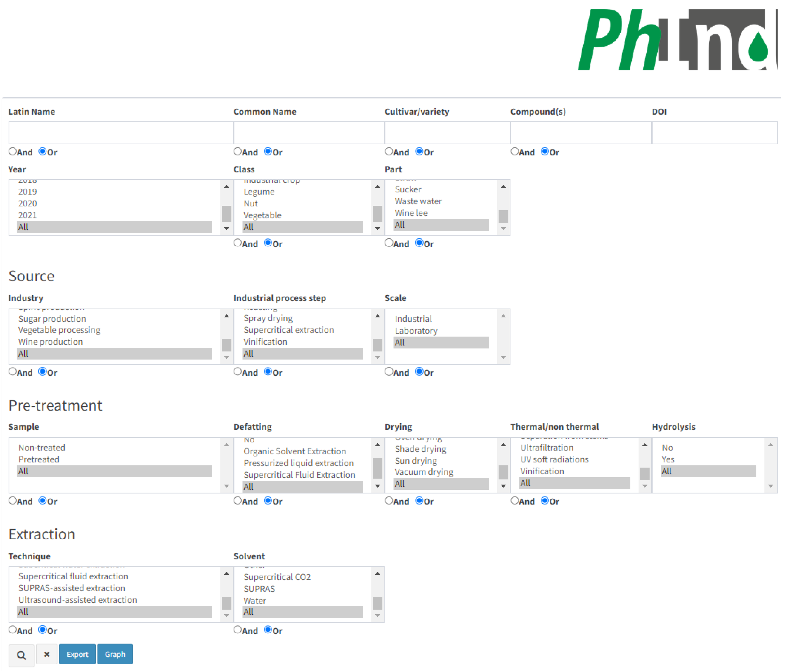Select And radio under Compound(s) field

515,152
